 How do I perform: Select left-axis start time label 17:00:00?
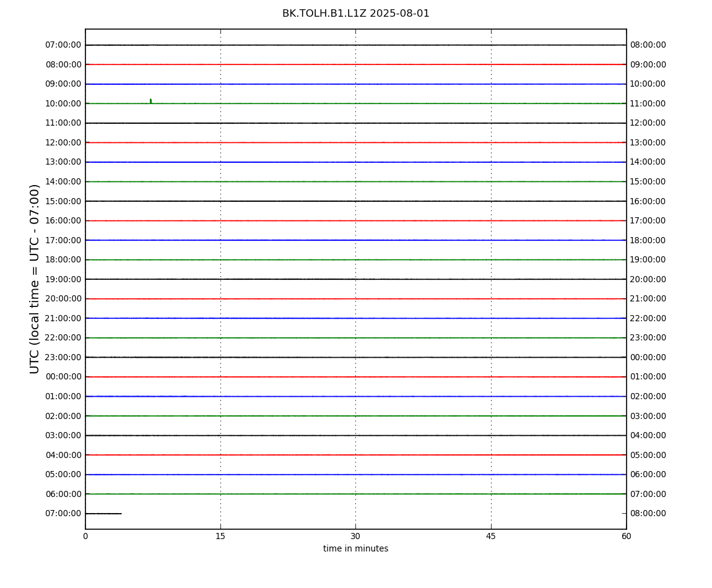pyautogui.click(x=63, y=240)
